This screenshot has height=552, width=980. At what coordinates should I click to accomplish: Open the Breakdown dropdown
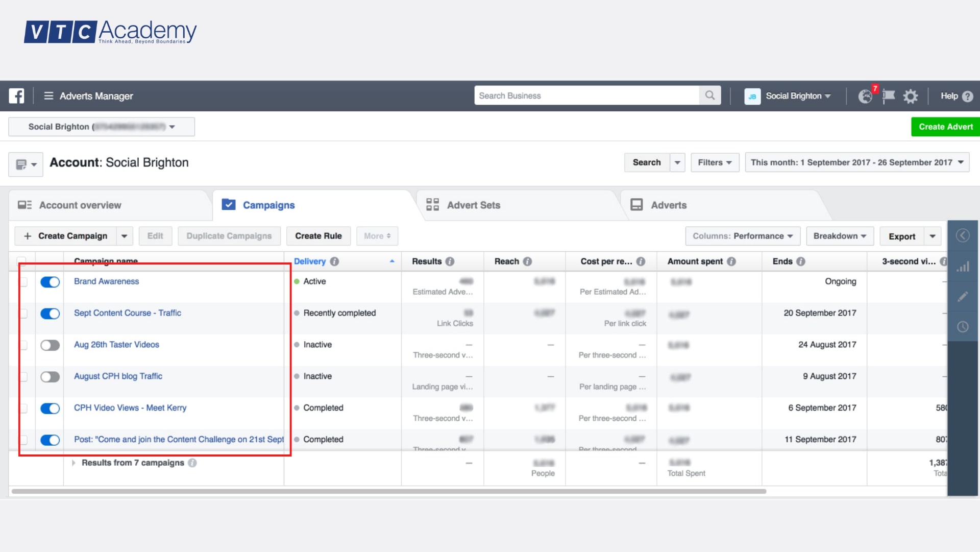click(840, 236)
